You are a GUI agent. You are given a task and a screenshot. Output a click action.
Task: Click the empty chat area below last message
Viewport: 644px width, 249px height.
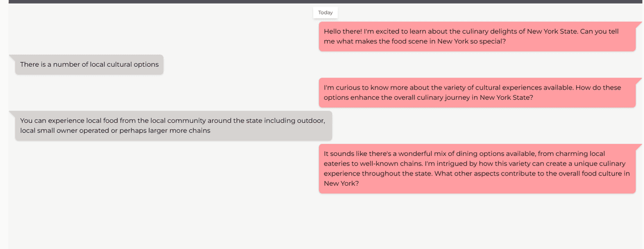coord(322,221)
